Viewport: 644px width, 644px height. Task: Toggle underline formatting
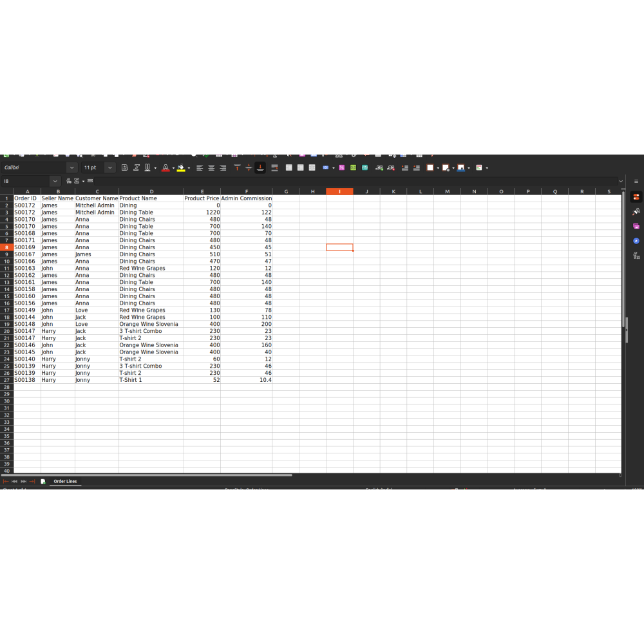point(147,168)
